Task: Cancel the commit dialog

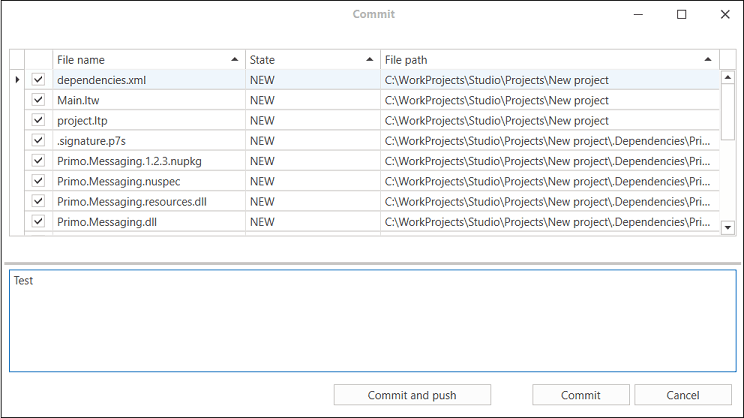Action: 682,395
